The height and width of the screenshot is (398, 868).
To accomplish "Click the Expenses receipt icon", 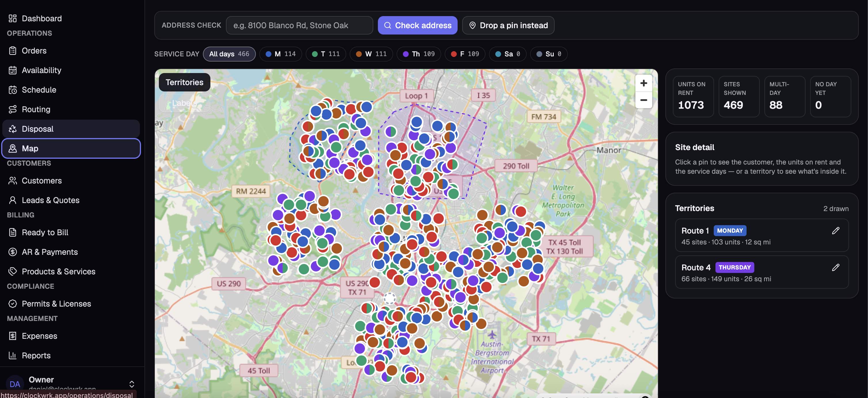I will [x=12, y=336].
